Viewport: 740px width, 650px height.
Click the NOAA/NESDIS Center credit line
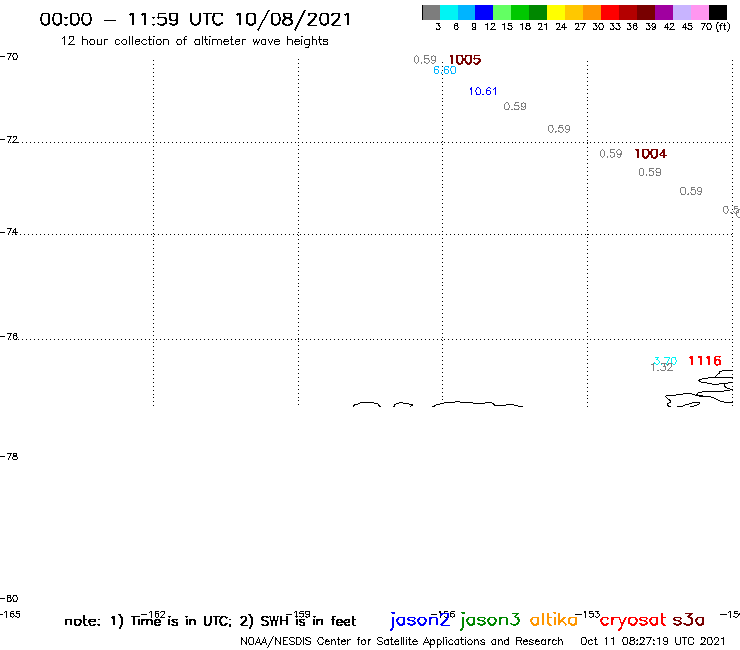coord(402,642)
